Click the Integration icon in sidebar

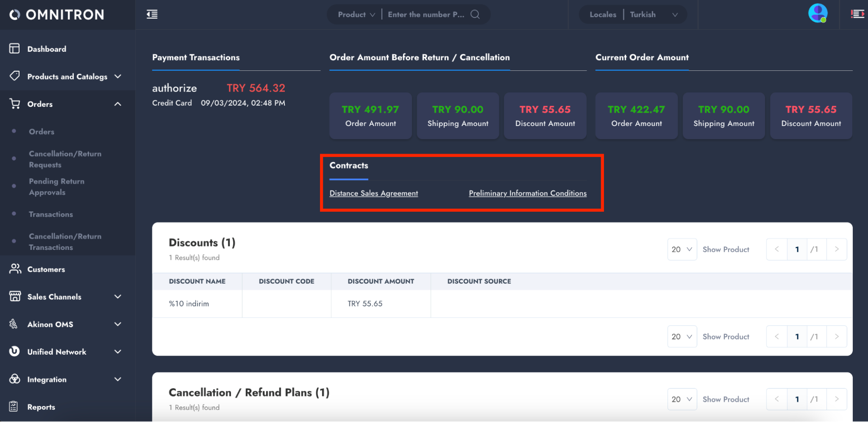pos(15,379)
